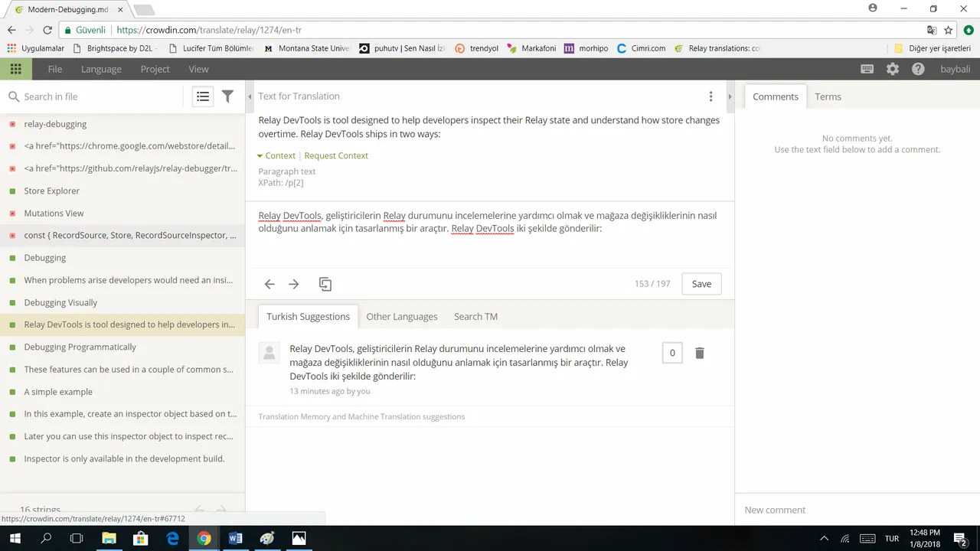
Task: Open the Brightspace by D2L bookmark
Action: pos(115,48)
